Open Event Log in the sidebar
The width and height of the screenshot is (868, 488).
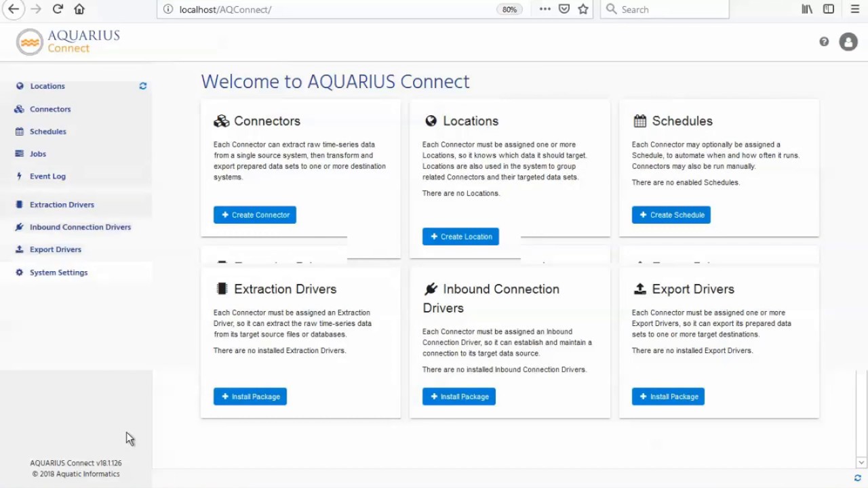pos(47,176)
